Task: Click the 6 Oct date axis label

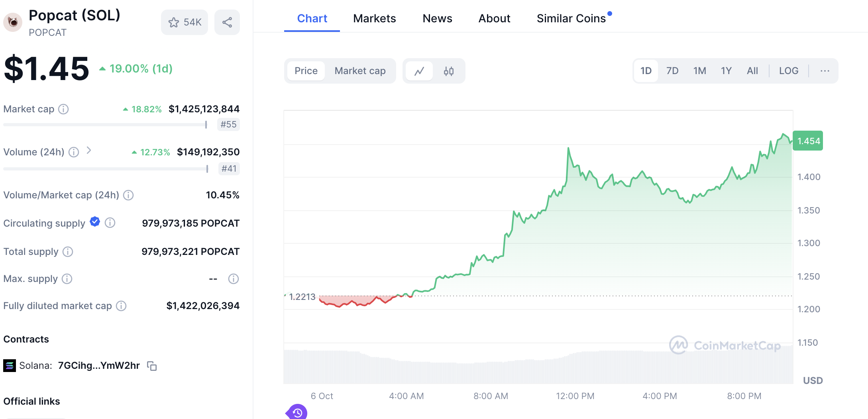Action: click(322, 396)
